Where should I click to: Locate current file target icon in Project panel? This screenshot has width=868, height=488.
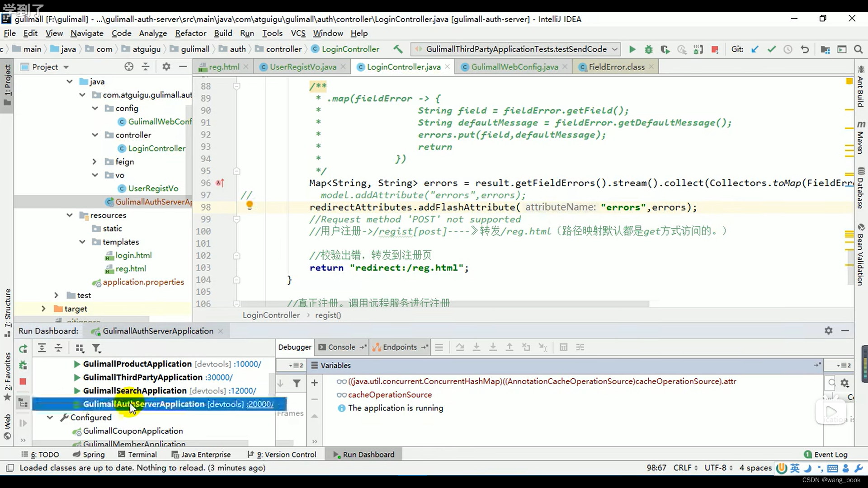129,67
